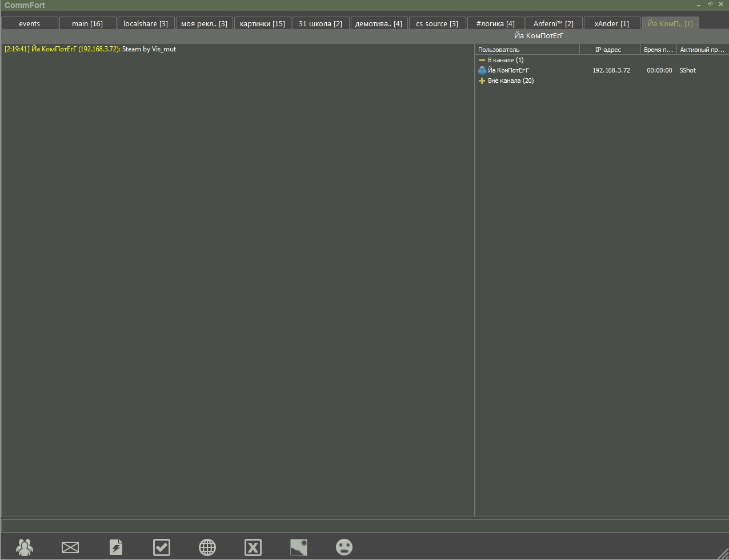The width and height of the screenshot is (729, 560).
Task: Click the checkmark box toolbar icon
Action: click(162, 547)
